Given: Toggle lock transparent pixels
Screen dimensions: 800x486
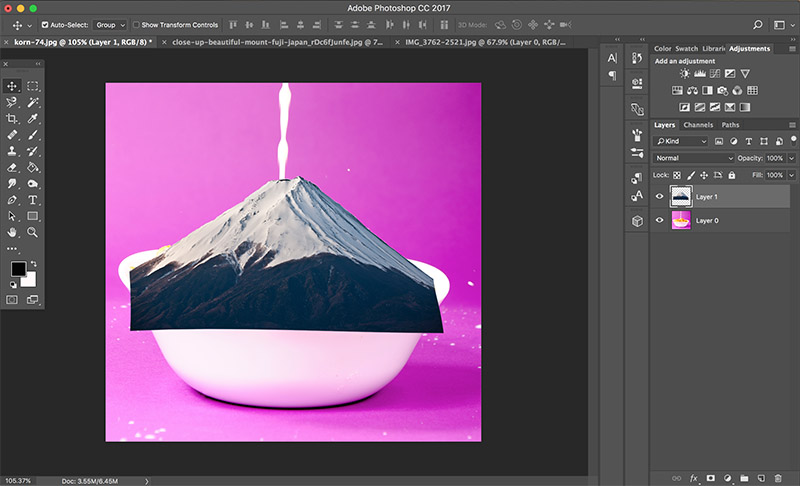Looking at the screenshot, I should [x=677, y=175].
